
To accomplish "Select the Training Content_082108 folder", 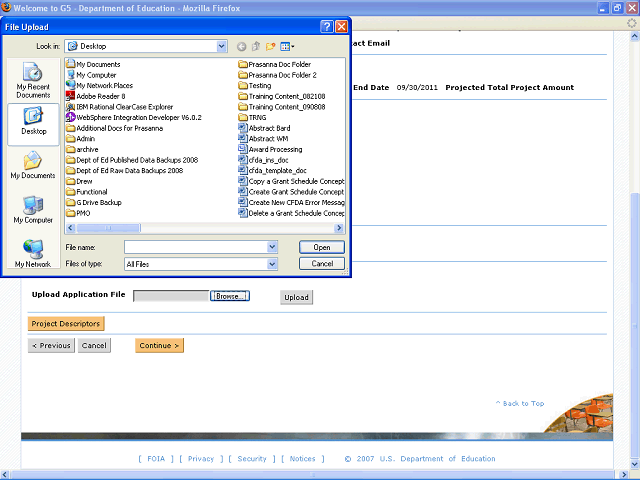I will [282, 96].
